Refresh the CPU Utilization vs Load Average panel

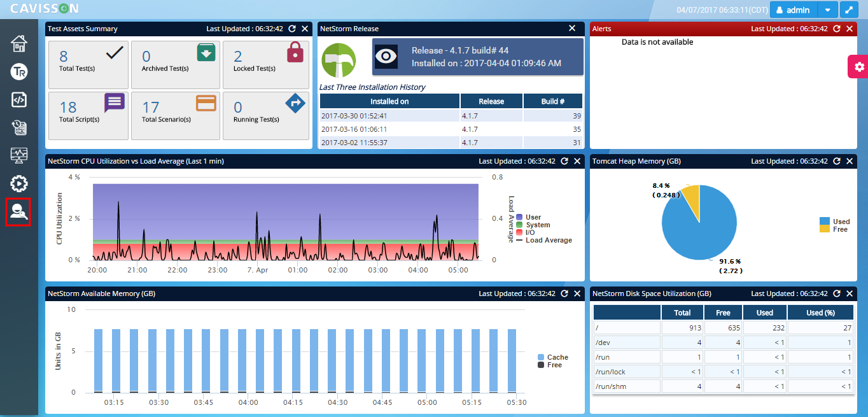[x=564, y=161]
